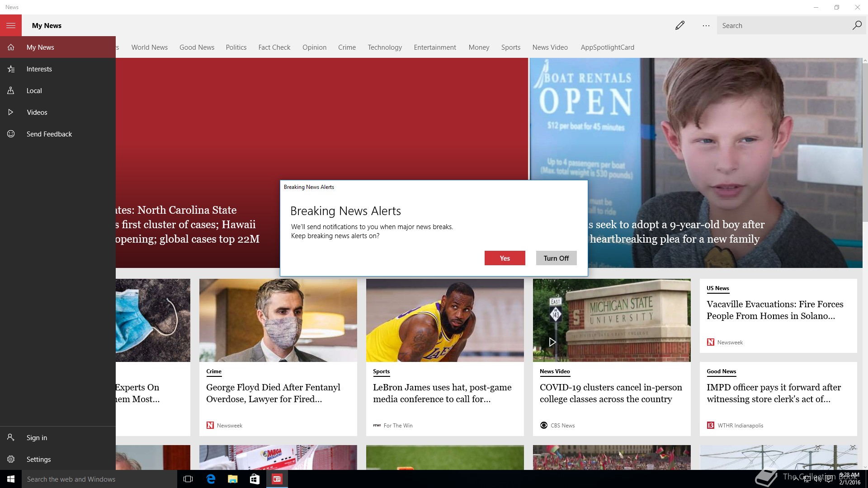The image size is (868, 488).
Task: Switch to Entertainment tab
Action: [435, 47]
